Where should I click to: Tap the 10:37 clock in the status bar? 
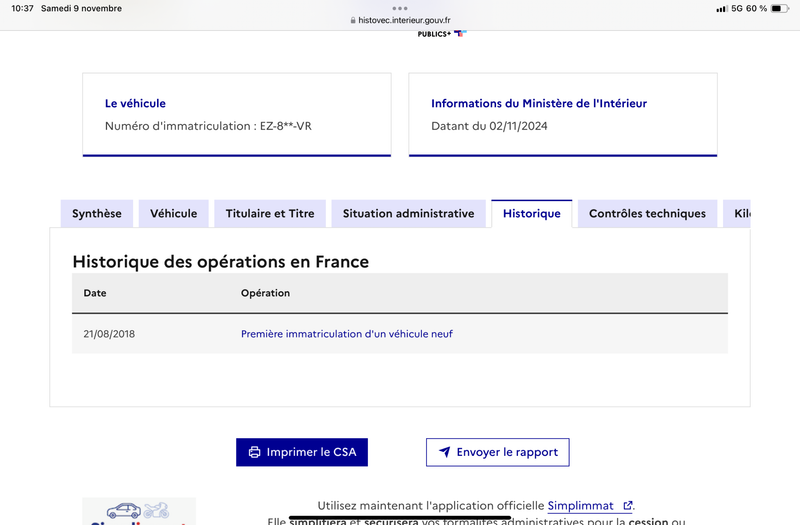click(22, 8)
